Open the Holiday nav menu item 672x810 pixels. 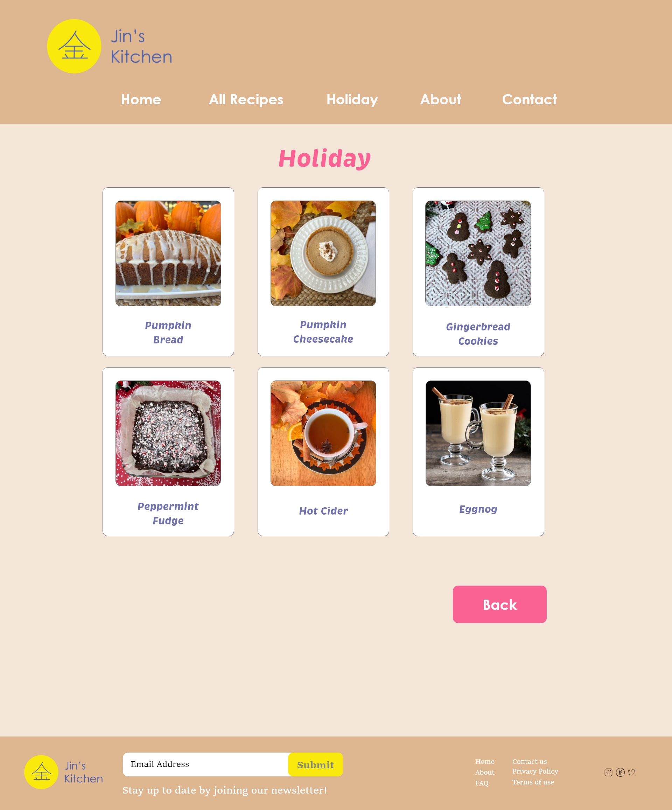(352, 99)
